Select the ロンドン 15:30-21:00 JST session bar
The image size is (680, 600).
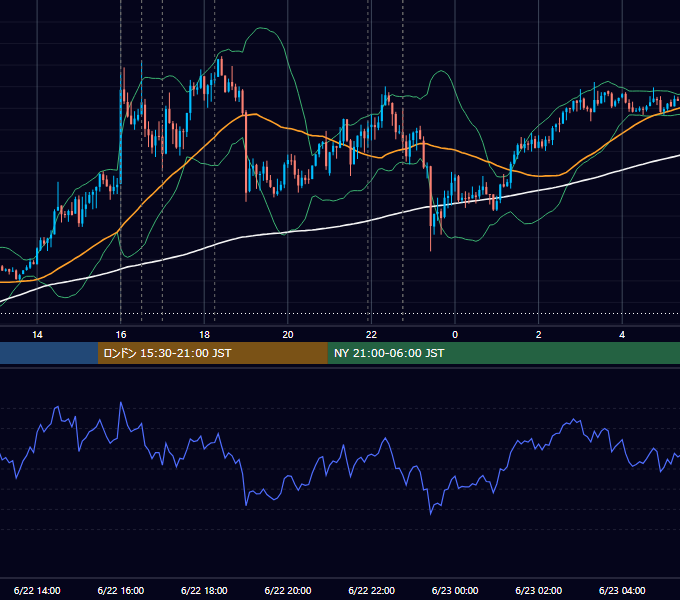click(x=212, y=353)
